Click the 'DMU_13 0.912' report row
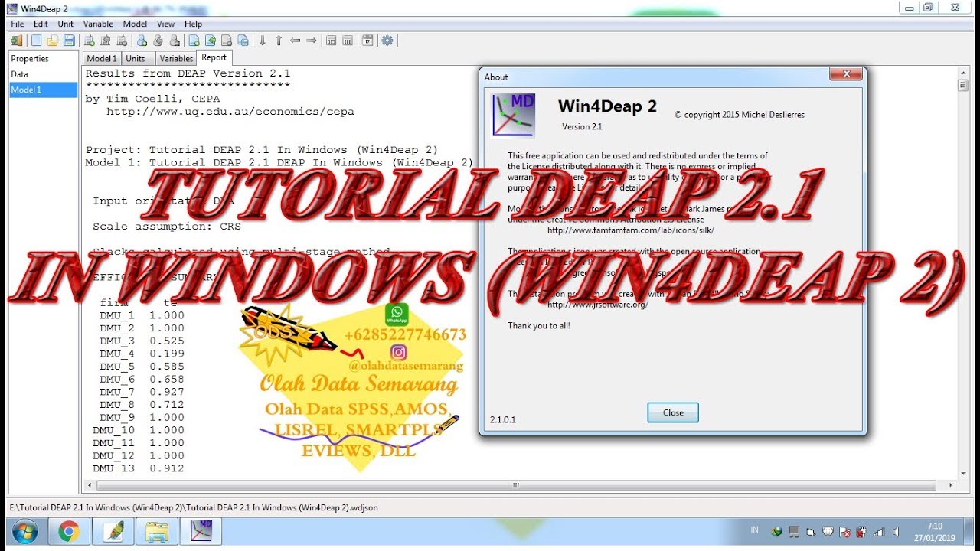Viewport: 980px width, 551px height. [x=139, y=468]
